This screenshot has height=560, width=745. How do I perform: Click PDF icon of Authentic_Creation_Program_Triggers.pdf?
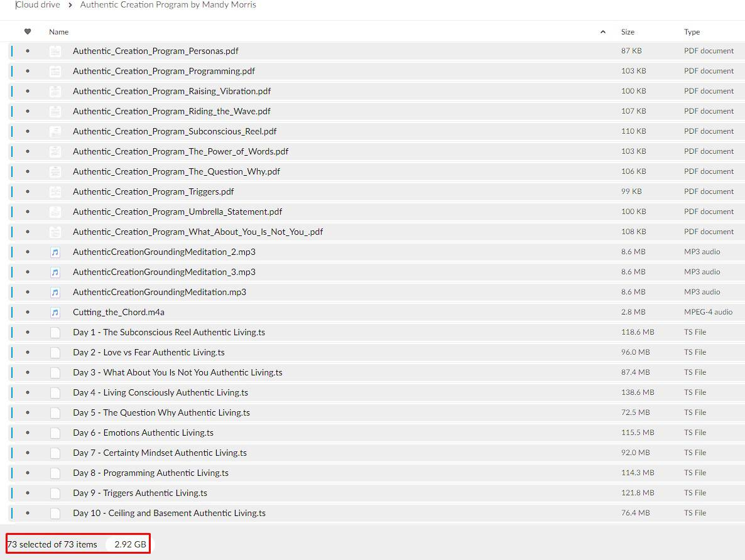(55, 192)
